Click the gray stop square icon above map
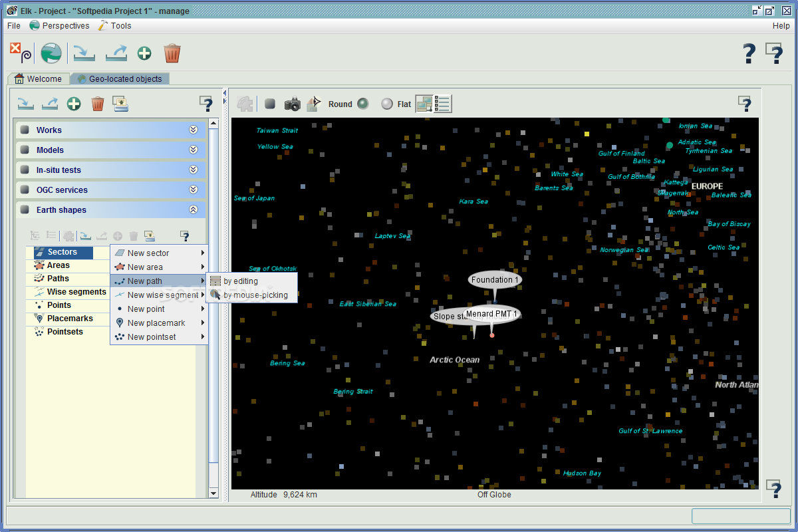Screen dimensions: 798x532 click(270, 104)
